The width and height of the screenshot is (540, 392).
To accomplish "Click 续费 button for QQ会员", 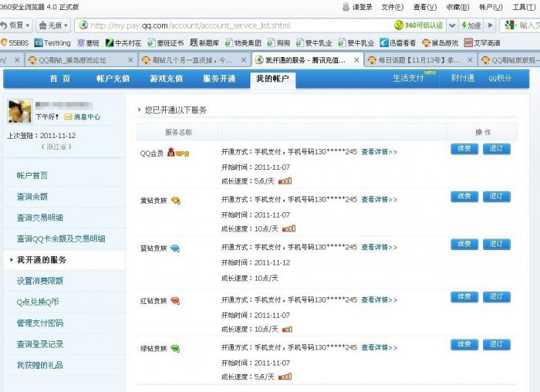I will 464,149.
